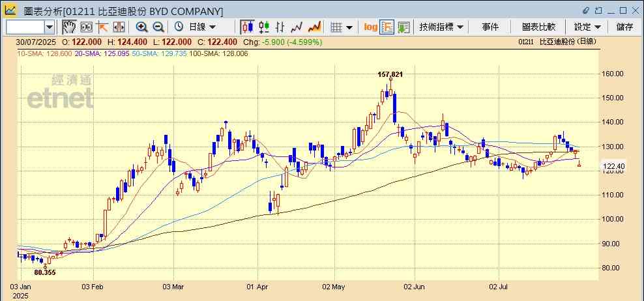Click the 01 Apr date axis label
Image resolution: width=644 pixels, height=301 pixels.
pos(257,286)
